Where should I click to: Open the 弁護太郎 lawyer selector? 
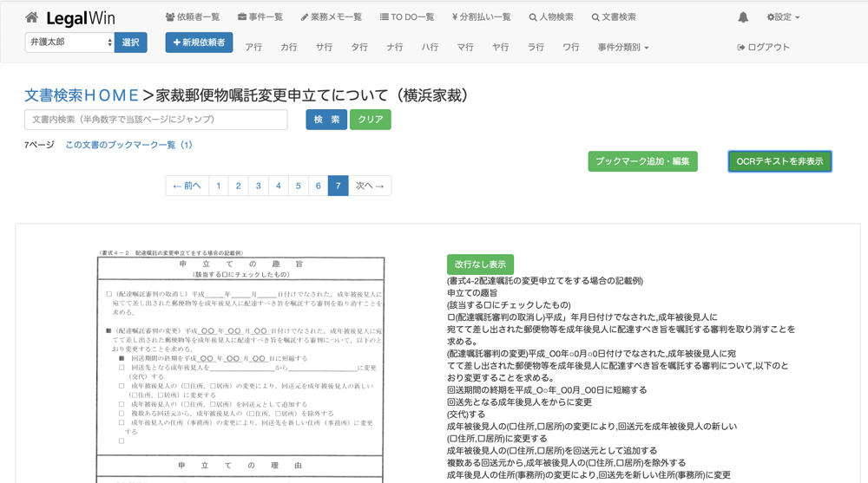tap(69, 42)
